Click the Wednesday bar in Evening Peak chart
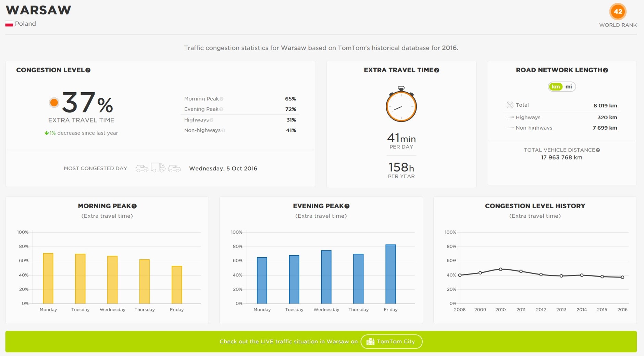644x356 pixels. pyautogui.click(x=326, y=277)
